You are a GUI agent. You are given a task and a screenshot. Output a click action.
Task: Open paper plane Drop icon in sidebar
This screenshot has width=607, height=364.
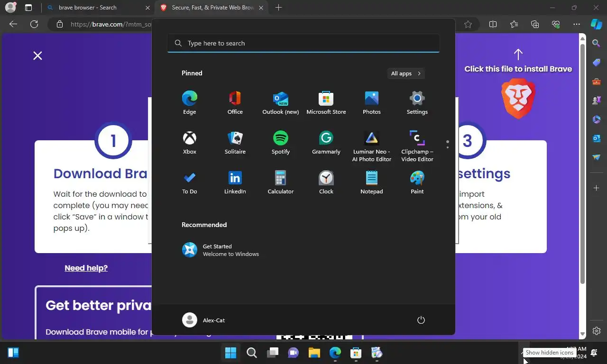tap(597, 157)
